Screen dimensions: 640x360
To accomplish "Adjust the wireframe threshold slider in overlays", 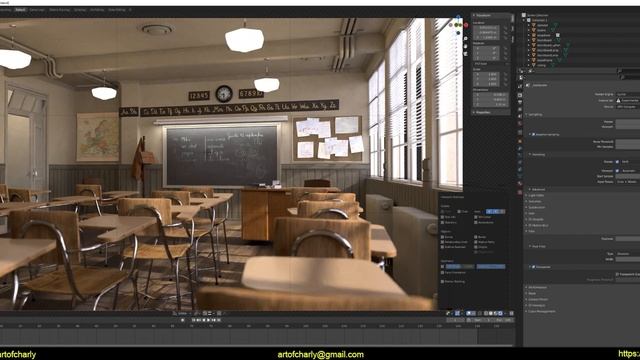I will pos(460,267).
